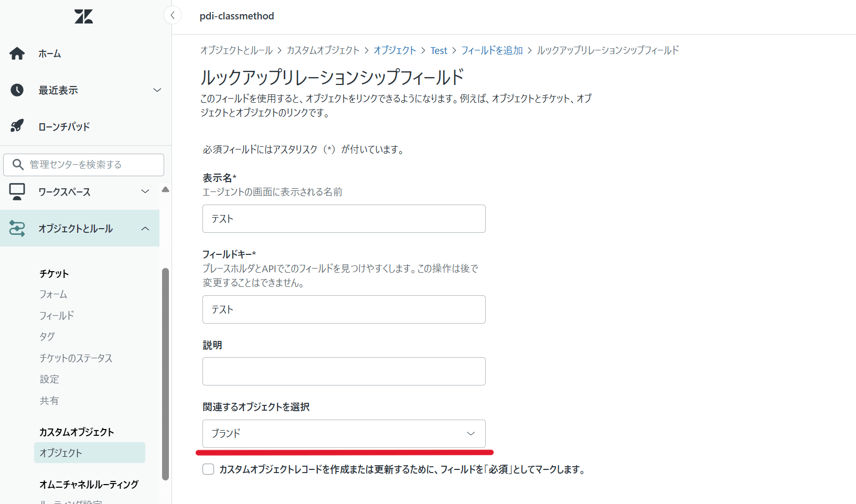This screenshot has height=504, width=856.
Task: Click inside the 説明 text field
Action: [344, 371]
